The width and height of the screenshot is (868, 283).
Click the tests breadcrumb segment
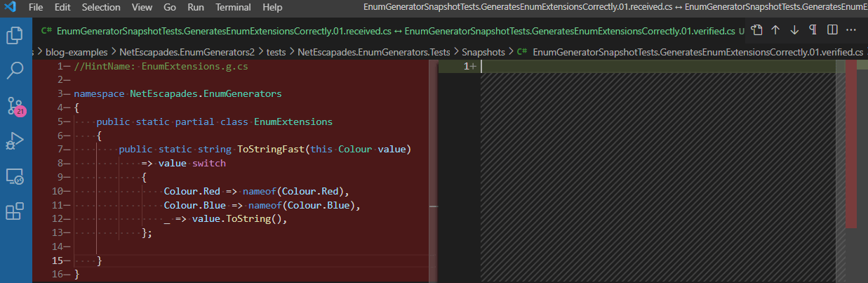point(275,52)
